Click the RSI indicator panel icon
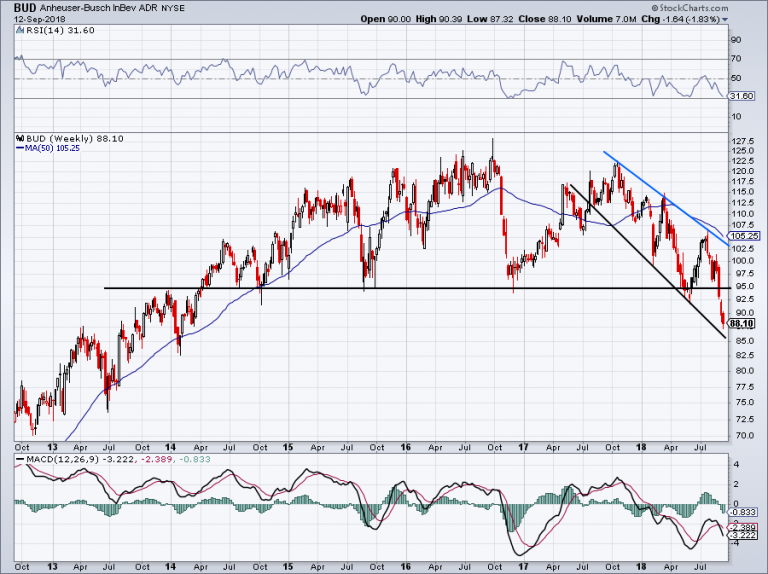The width and height of the screenshot is (768, 574). [20, 30]
